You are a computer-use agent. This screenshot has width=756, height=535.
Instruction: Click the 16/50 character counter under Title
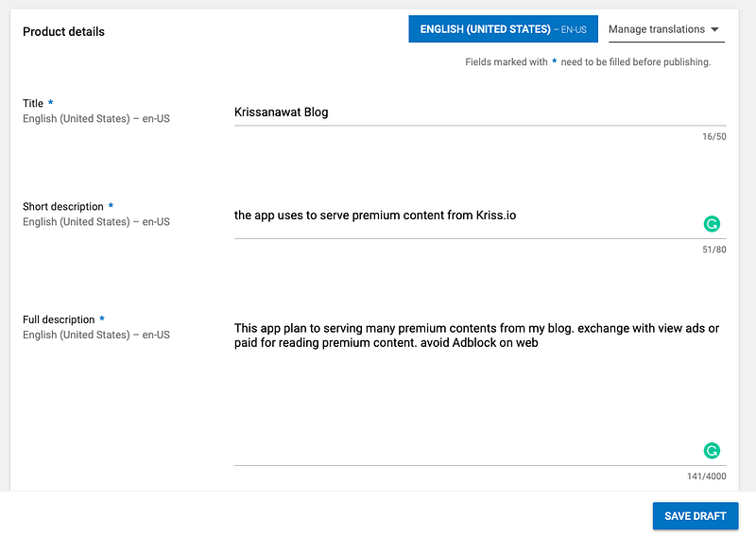click(x=713, y=137)
